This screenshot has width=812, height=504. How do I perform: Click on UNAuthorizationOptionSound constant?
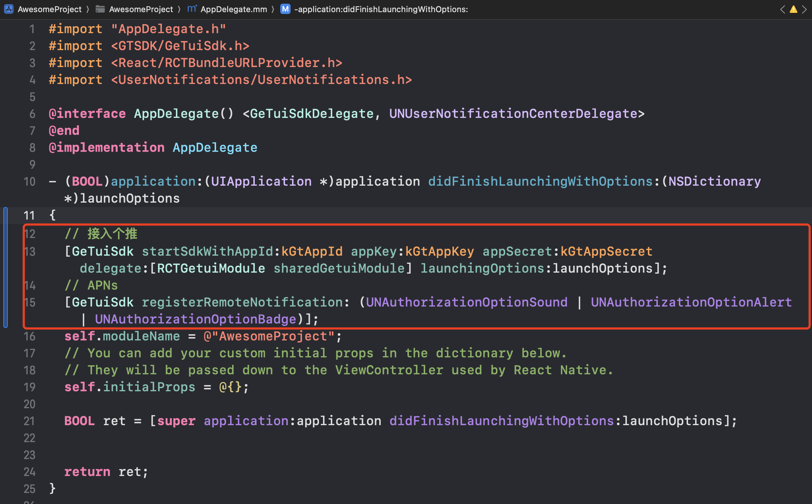point(466,302)
